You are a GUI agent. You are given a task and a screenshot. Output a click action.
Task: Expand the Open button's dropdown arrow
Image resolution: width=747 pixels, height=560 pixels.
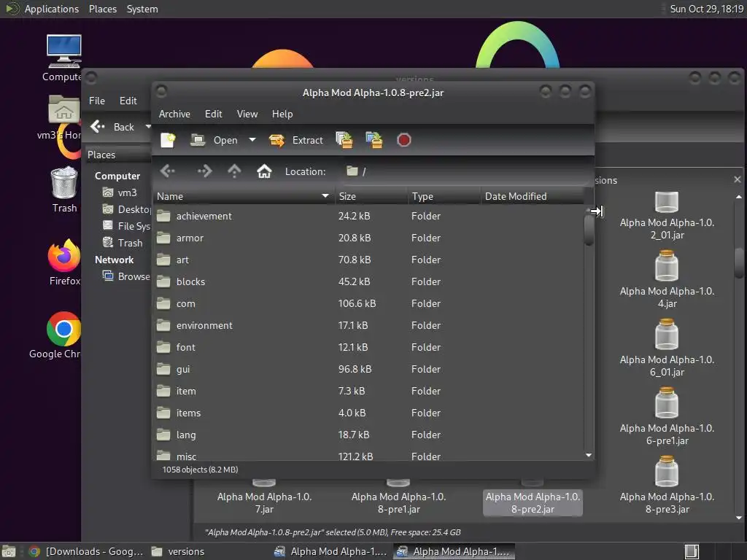coord(252,140)
